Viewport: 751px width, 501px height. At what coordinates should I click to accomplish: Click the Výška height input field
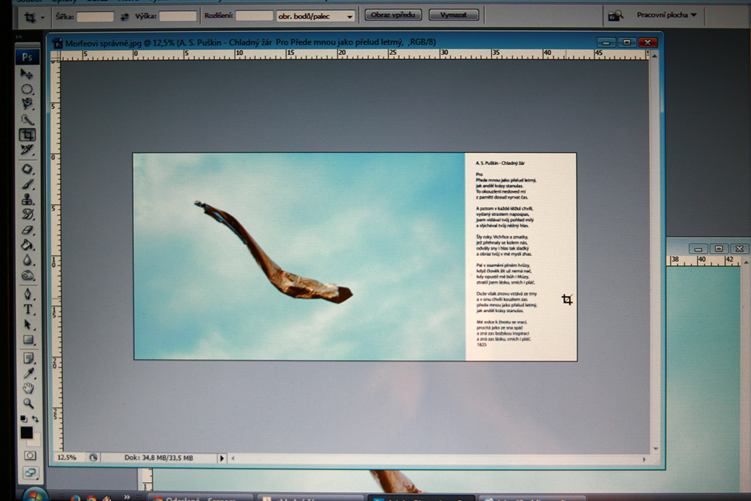click(177, 16)
